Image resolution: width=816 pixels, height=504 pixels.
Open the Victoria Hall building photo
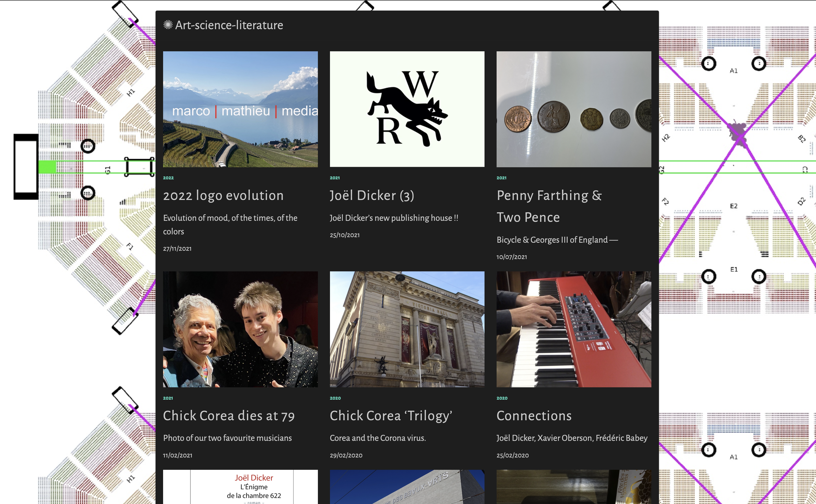(407, 329)
